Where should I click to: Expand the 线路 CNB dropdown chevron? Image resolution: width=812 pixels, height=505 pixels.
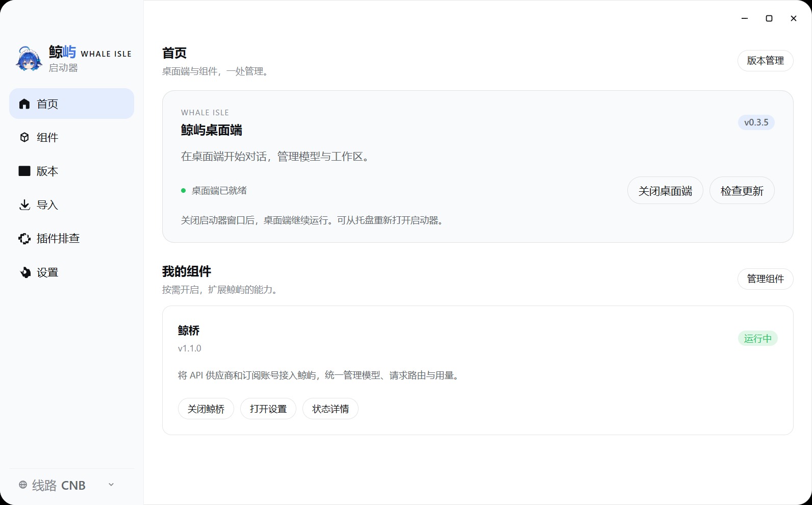click(111, 485)
